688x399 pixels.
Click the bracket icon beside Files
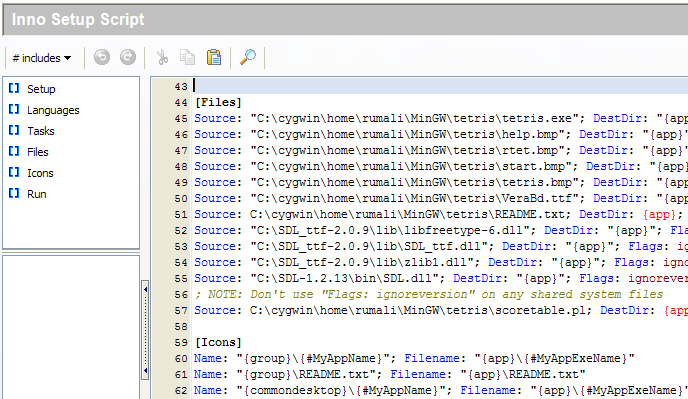coord(14,151)
